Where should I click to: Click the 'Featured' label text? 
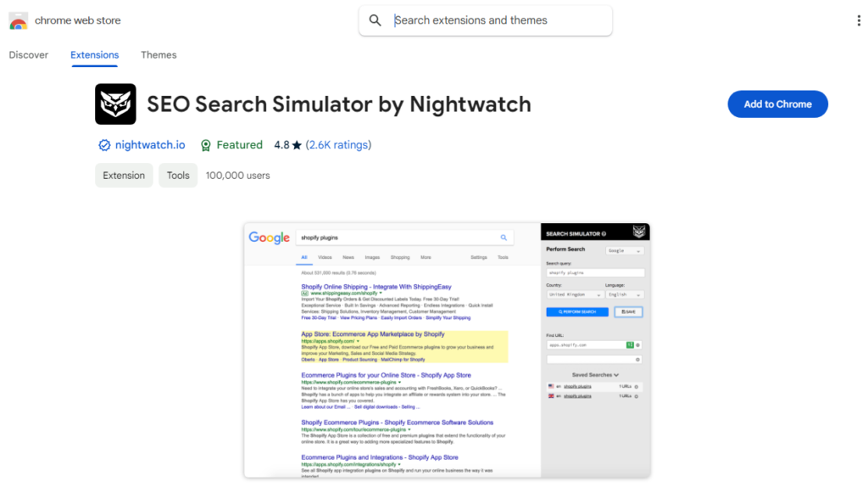click(239, 145)
